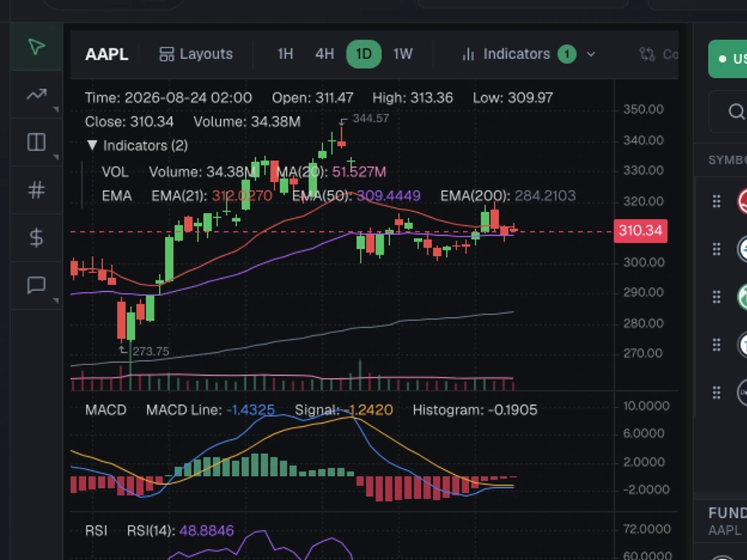The width and height of the screenshot is (747, 560).
Task: Click the search magnifier icon
Action: 736,111
